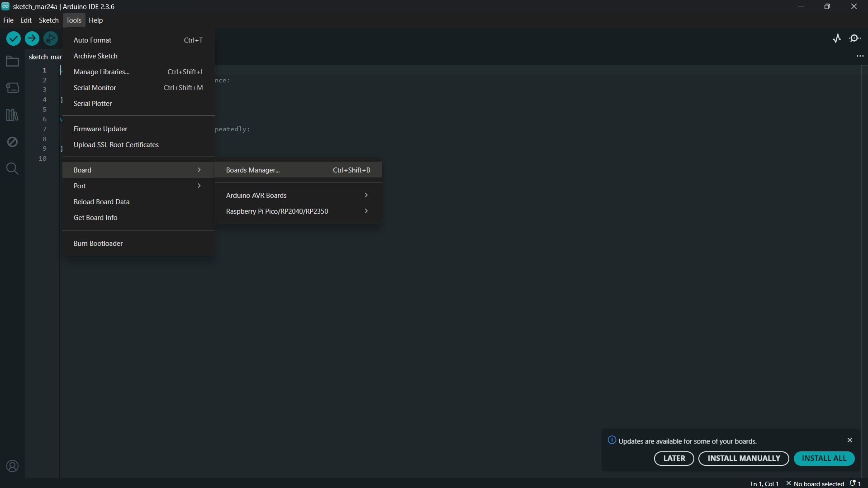Click the editor vertical scrollbar
Viewport: 868px width, 488px height.
864,272
